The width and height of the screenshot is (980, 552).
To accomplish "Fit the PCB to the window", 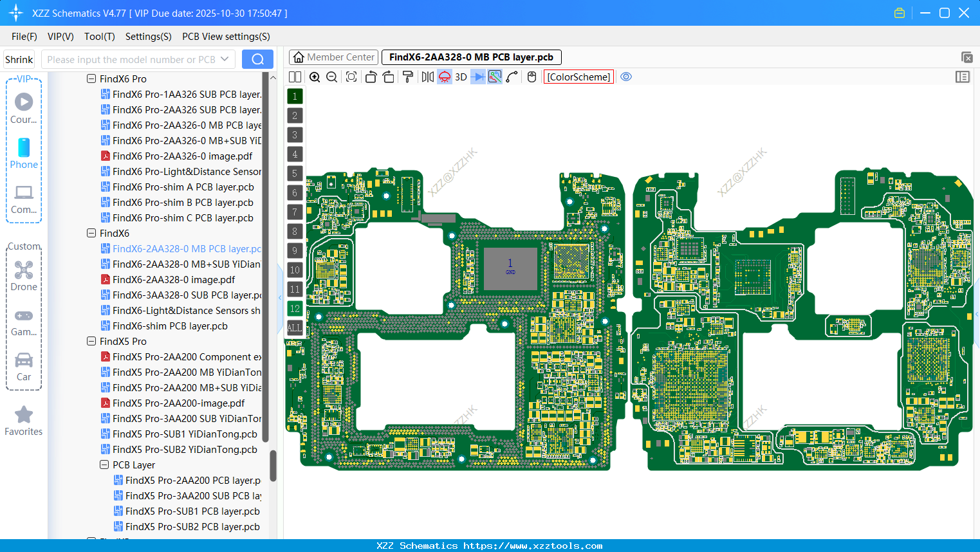I will pos(351,77).
